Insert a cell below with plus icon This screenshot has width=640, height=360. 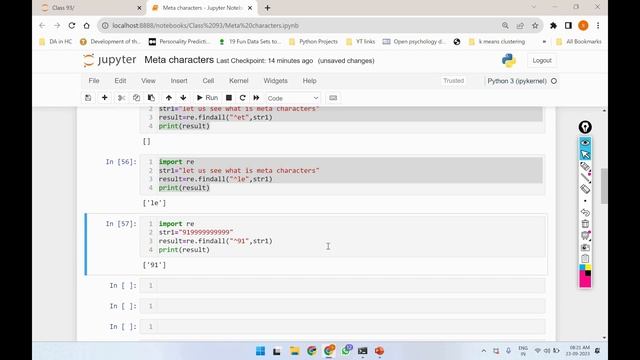tap(104, 98)
